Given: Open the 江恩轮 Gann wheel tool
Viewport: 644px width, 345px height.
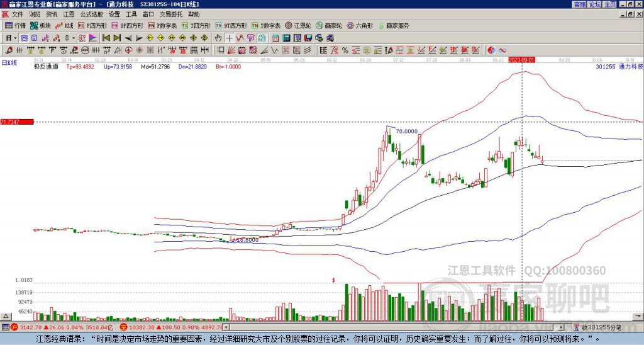Looking at the screenshot, I should coord(299,25).
